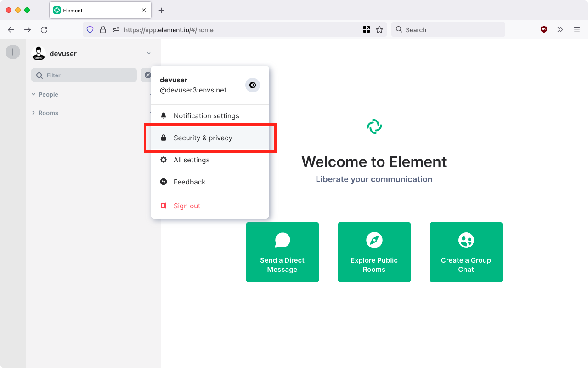
Task: Click the create space plus button
Action: 13,52
